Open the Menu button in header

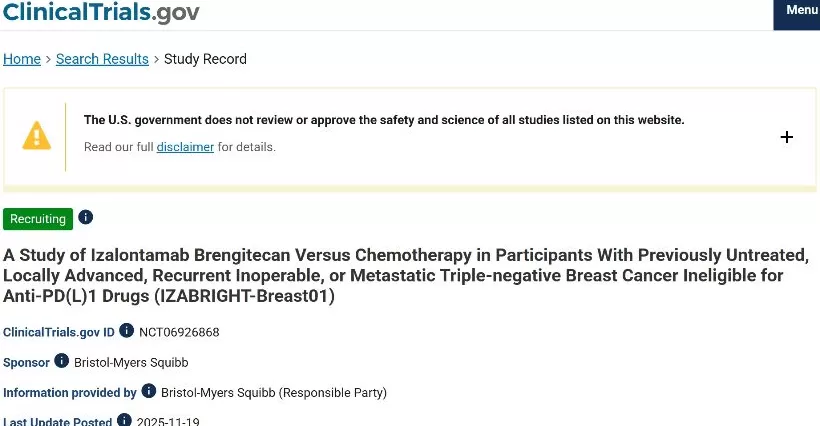tap(800, 11)
